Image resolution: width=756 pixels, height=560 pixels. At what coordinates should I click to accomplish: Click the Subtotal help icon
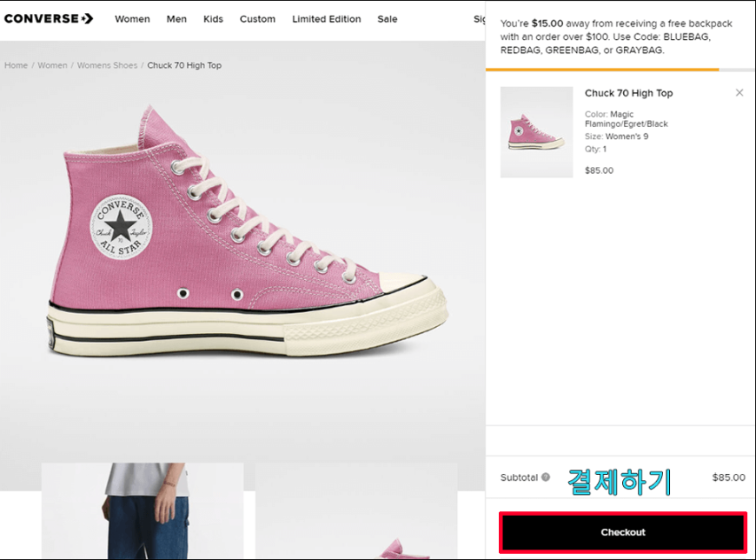546,477
